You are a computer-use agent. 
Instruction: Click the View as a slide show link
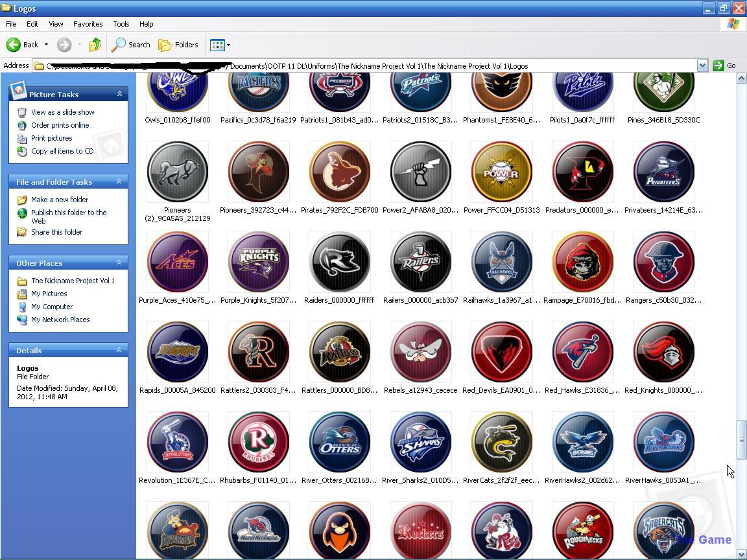click(63, 112)
